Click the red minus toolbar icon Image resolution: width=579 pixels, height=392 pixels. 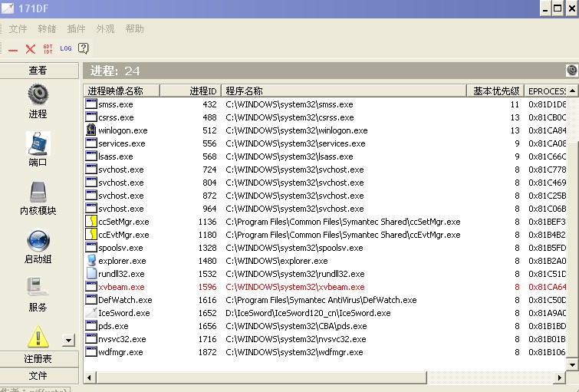[13, 50]
